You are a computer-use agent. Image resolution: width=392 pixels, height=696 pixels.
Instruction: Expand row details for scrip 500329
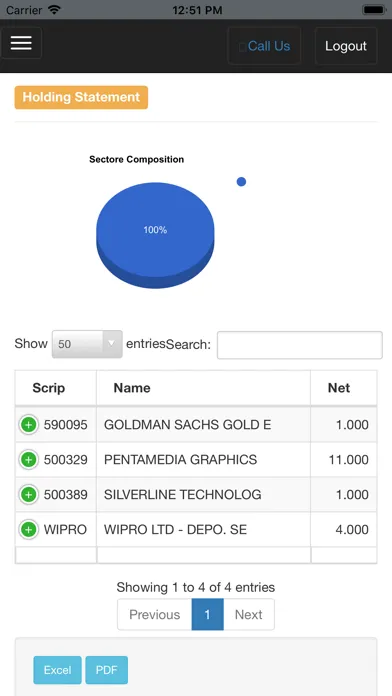coord(28,459)
